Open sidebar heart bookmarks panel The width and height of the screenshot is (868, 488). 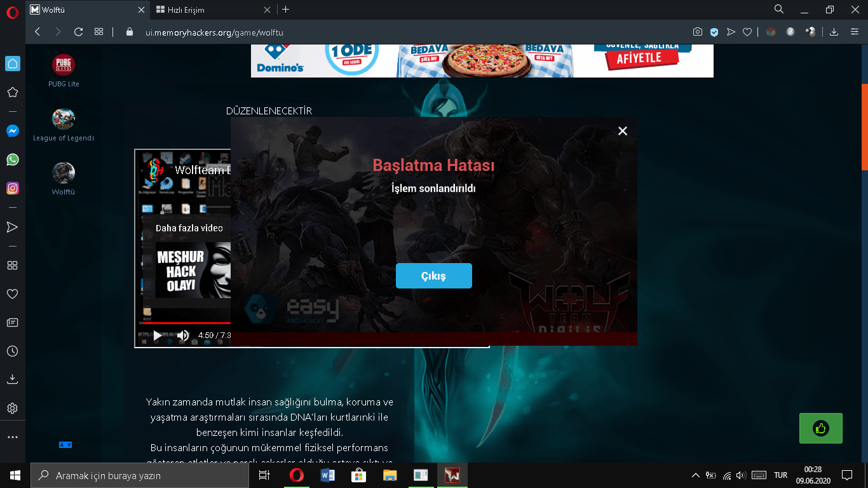12,294
